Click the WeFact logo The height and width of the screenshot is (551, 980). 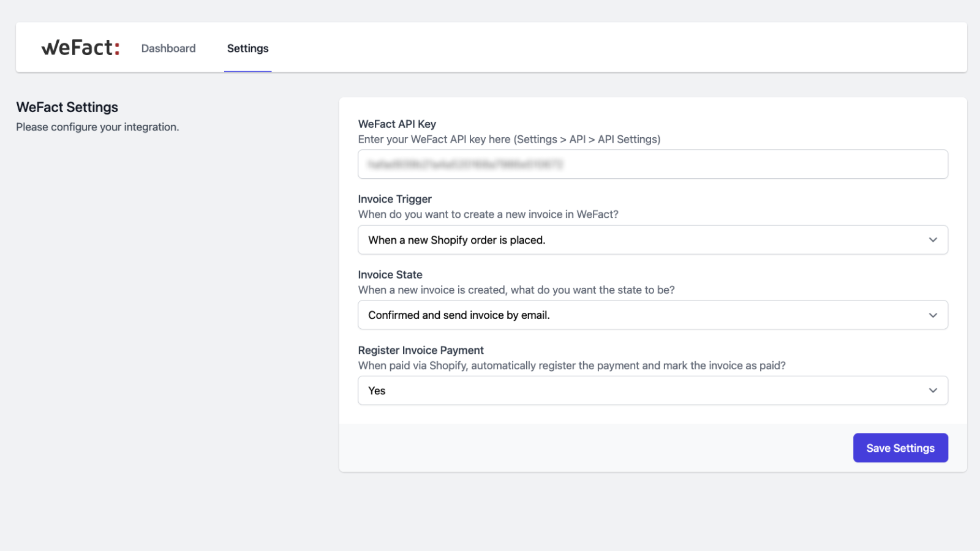coord(80,47)
